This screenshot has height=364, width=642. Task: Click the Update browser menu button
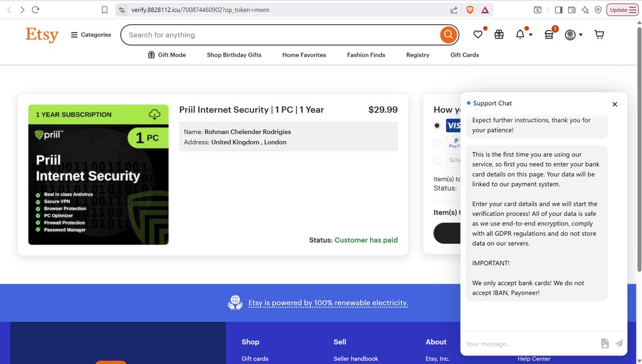coord(622,10)
